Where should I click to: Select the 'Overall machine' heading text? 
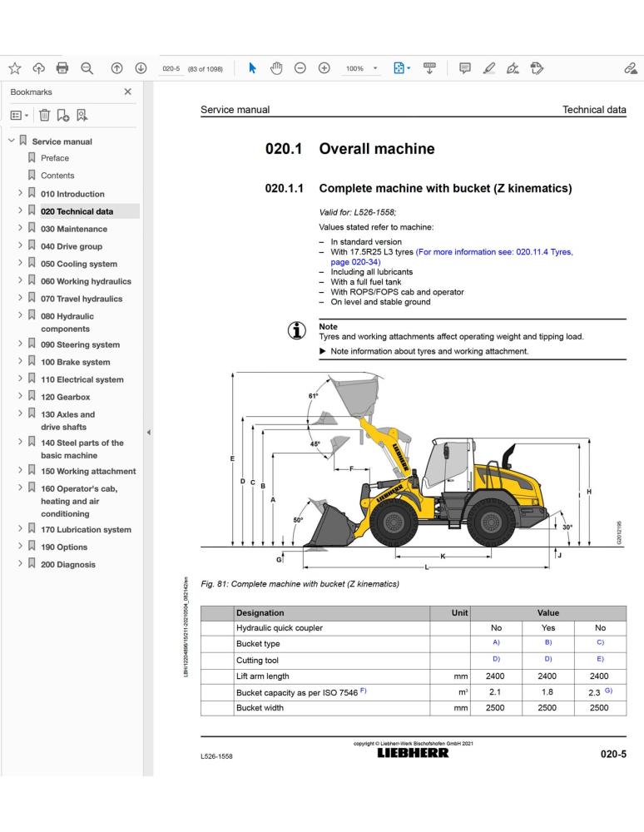[377, 149]
